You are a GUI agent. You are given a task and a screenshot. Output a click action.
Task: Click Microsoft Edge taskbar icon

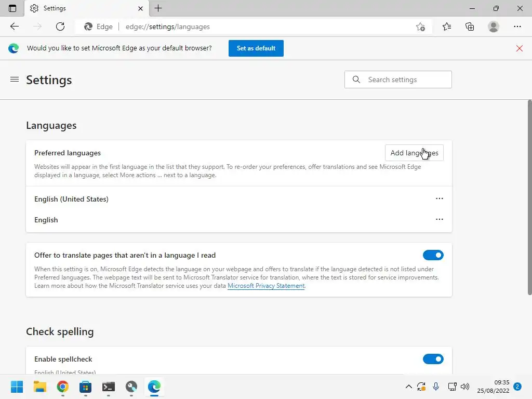pos(154,387)
